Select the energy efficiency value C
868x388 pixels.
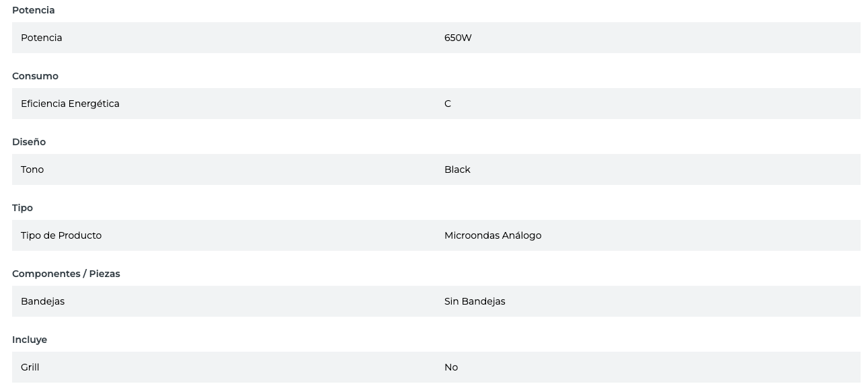coord(448,104)
